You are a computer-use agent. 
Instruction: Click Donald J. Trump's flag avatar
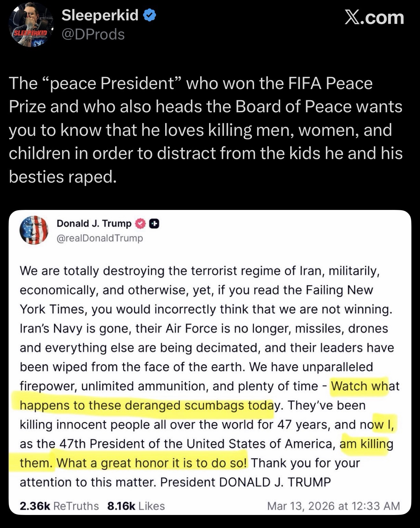[x=34, y=230]
